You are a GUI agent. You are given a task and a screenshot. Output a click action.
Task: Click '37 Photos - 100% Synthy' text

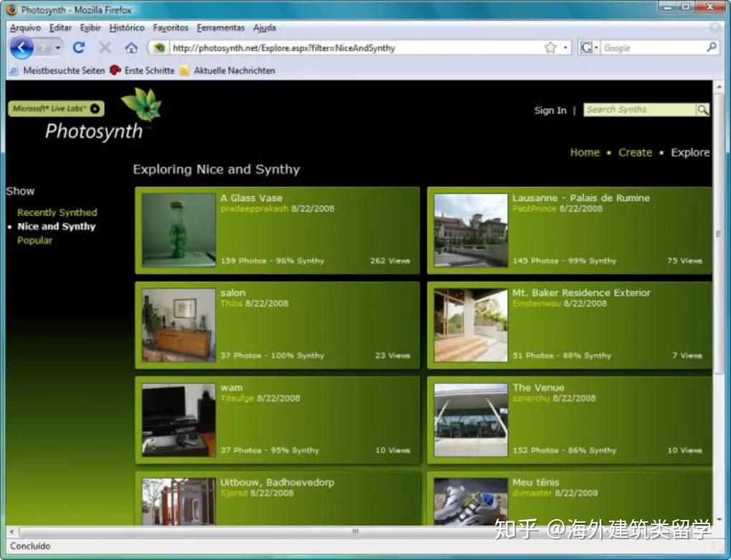click(272, 355)
